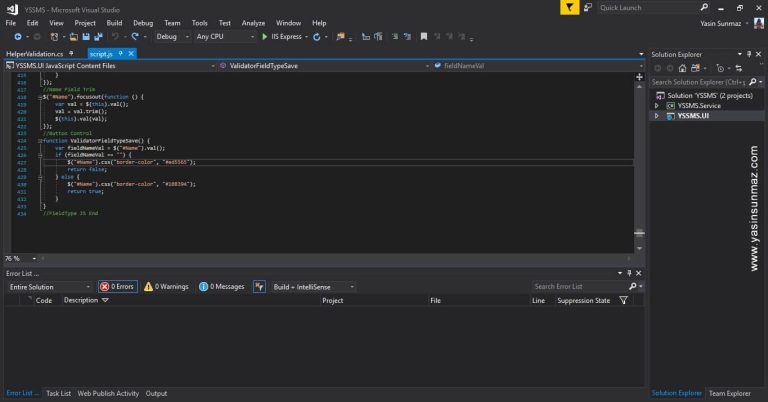Open the Team Explorer tab
768x402 pixels.
click(x=731, y=393)
